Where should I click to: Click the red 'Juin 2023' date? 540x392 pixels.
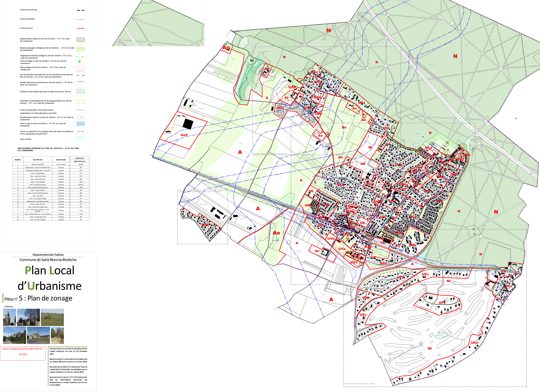(23, 354)
